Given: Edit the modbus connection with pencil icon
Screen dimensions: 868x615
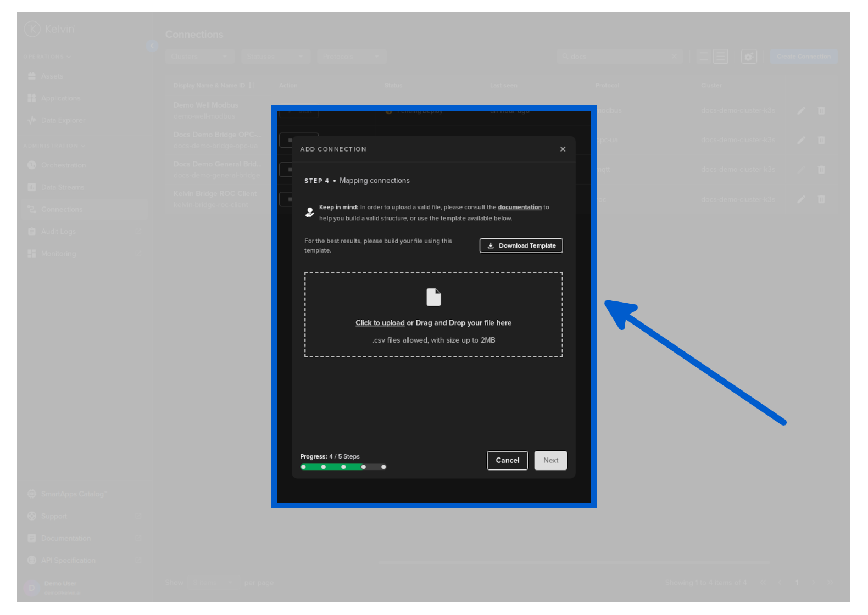Looking at the screenshot, I should pos(801,111).
